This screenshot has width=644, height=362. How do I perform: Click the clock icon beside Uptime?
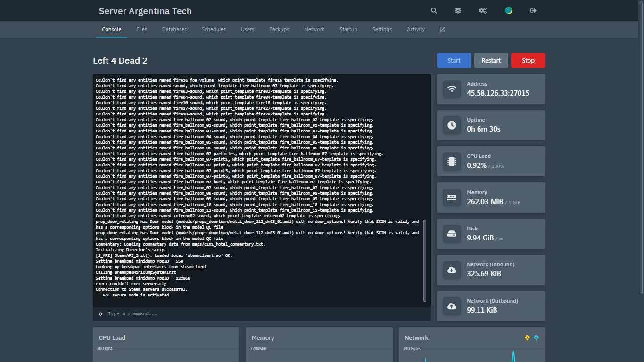(x=452, y=125)
